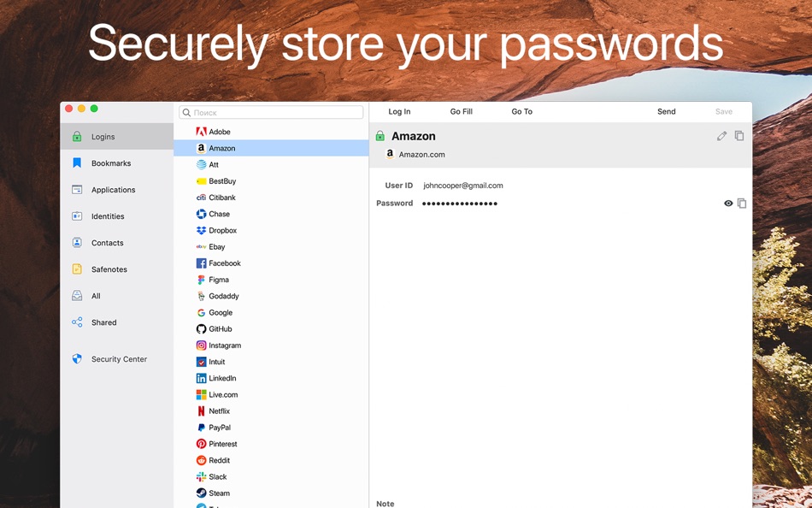Screen dimensions: 812x508
Task: Select the BestBuy login entry
Action: (271, 181)
